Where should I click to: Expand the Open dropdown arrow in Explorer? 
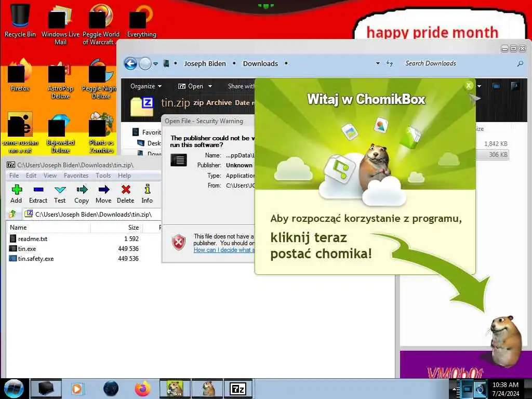(210, 86)
